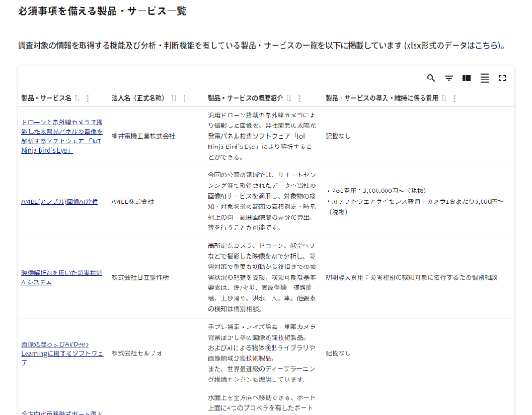Open 画像処理およびAI/Deep Learning software link
Viewport: 532px width, 415px height.
(x=62, y=353)
